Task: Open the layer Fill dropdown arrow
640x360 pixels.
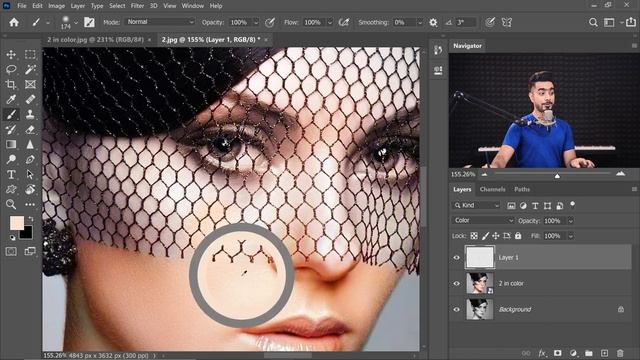Action: click(571, 236)
